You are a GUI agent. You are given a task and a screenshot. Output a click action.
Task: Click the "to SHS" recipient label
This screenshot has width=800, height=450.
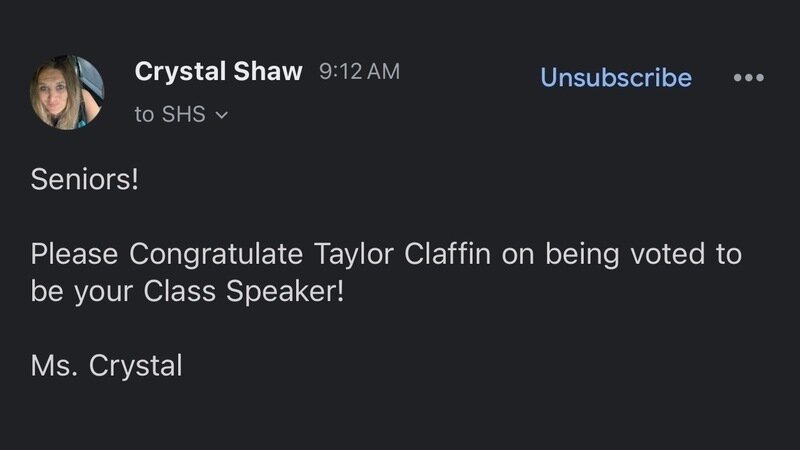(170, 114)
